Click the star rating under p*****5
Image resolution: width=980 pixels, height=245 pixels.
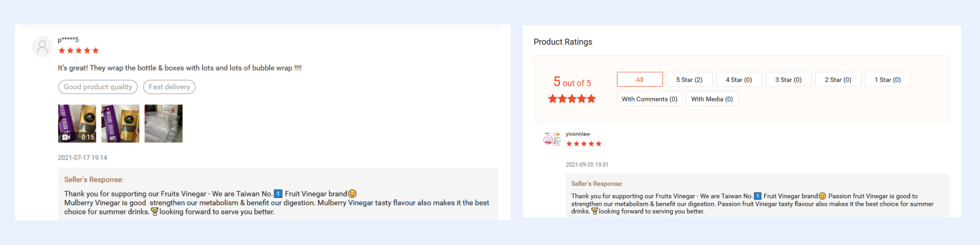[78, 50]
